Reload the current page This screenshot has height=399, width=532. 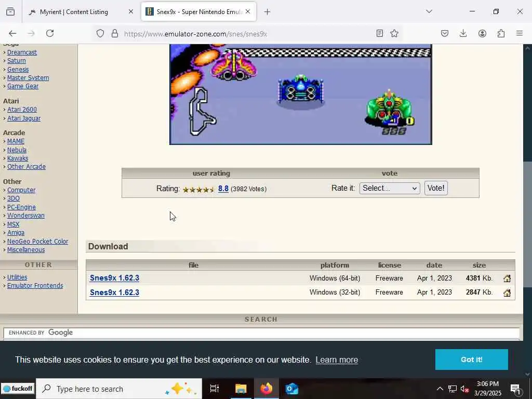[50, 33]
